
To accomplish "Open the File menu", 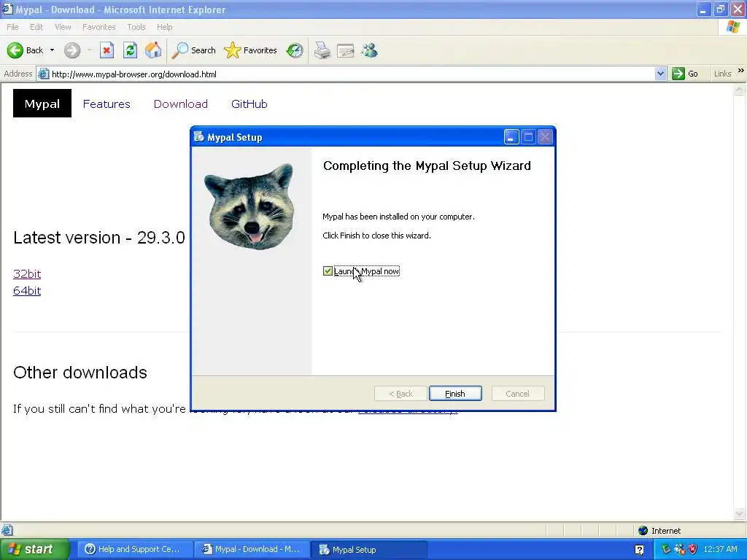I will (x=12, y=27).
